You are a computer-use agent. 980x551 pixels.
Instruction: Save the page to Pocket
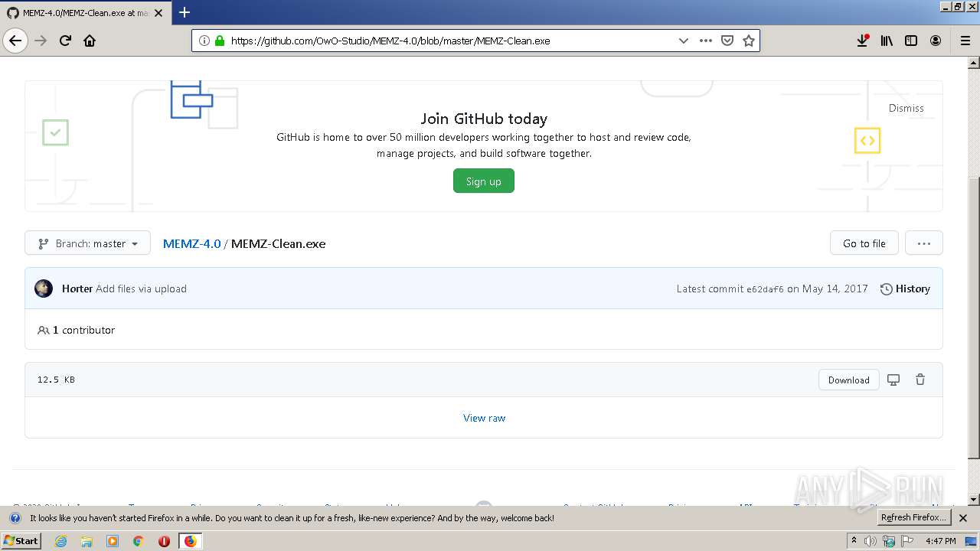pos(727,41)
